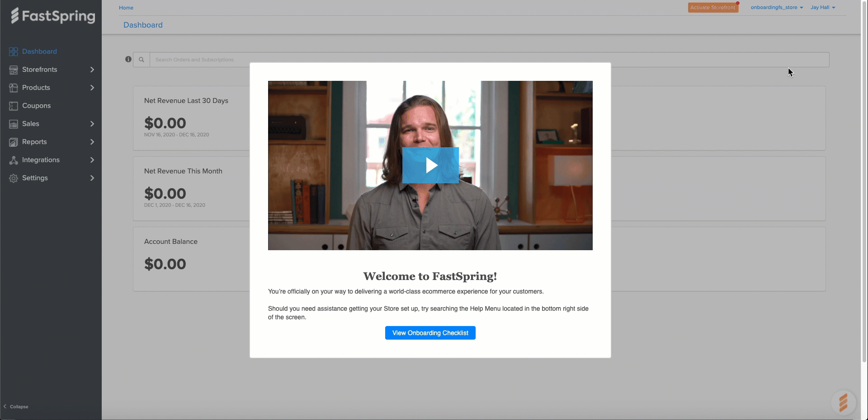Image resolution: width=868 pixels, height=420 pixels.
Task: Click the FastSpring logo
Action: (x=53, y=16)
